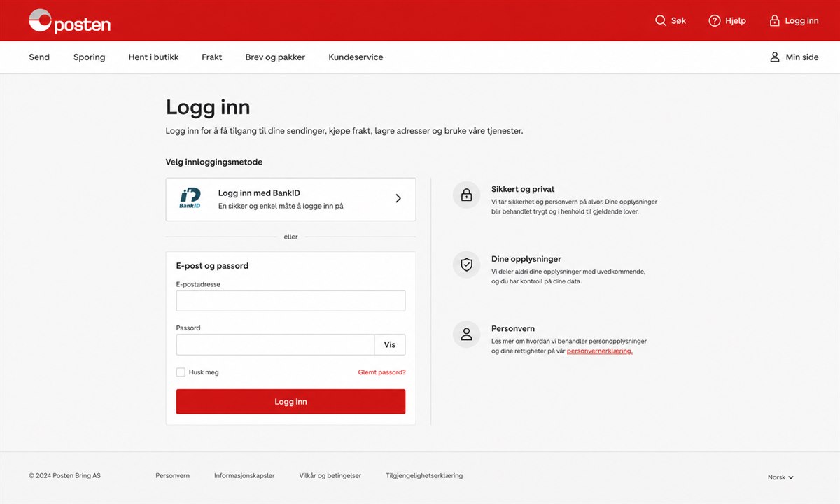Focus the E-postadresse input field
840x504 pixels.
click(x=290, y=301)
